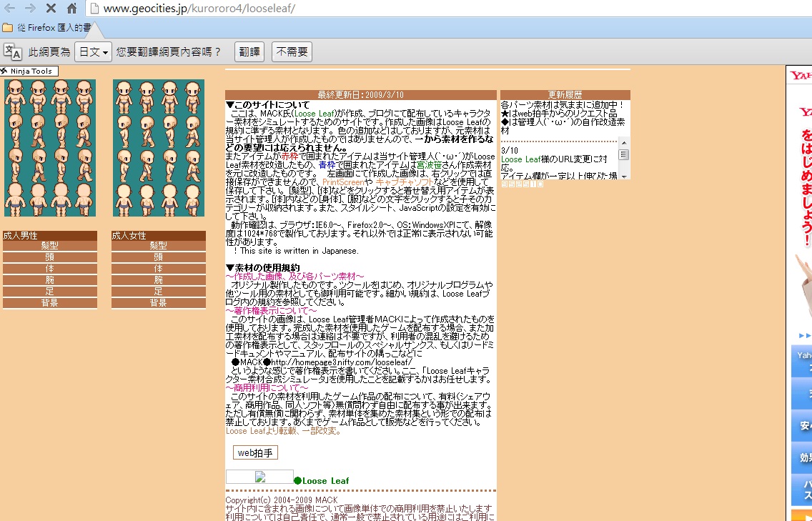Go back with browser back arrow
This screenshot has width=812, height=521.
click(9, 9)
